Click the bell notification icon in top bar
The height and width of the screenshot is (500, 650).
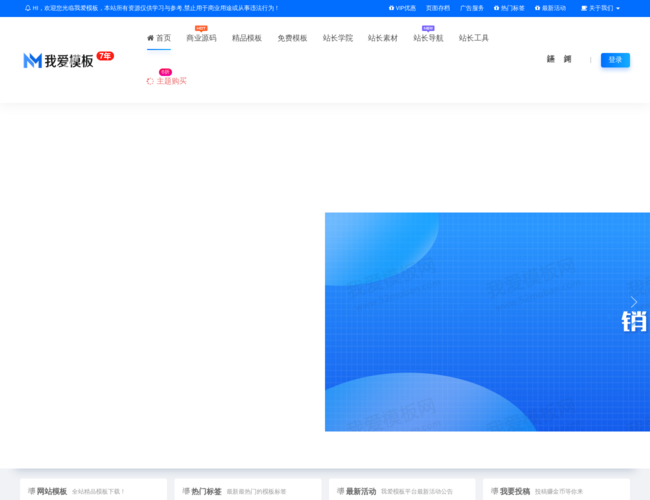tap(28, 8)
